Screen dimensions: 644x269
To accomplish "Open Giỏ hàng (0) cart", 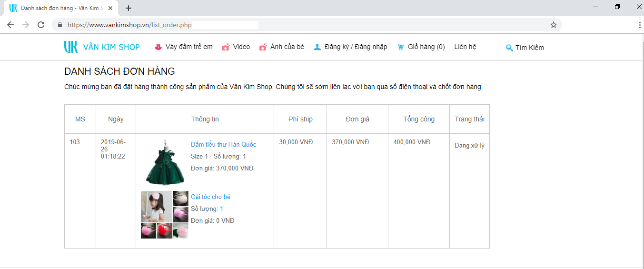I will click(426, 47).
